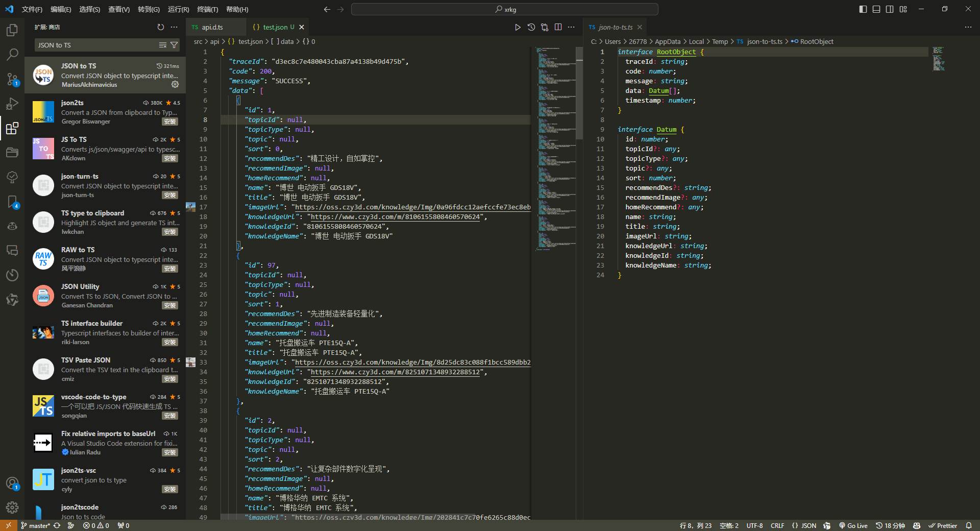Click the Manage gear in activity bar
This screenshot has height=531, width=980.
pos(12,508)
